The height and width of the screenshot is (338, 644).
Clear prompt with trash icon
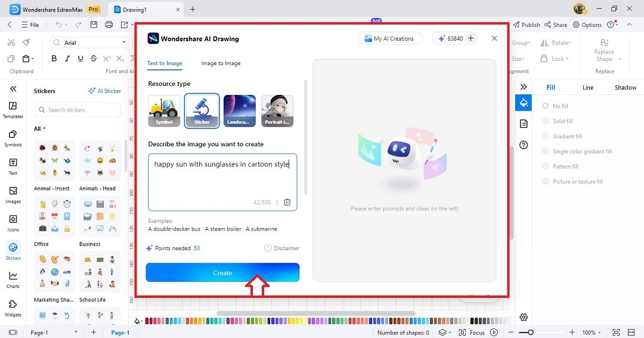pyautogui.click(x=287, y=202)
